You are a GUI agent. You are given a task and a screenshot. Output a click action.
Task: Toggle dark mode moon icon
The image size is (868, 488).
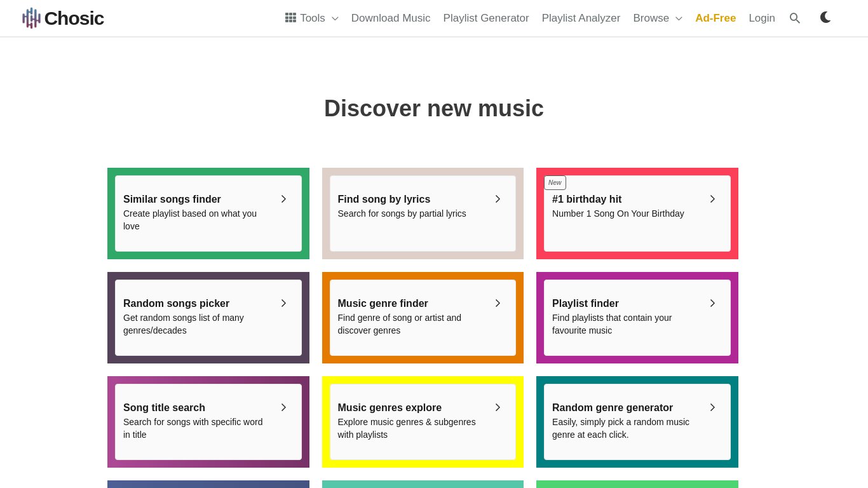825,18
